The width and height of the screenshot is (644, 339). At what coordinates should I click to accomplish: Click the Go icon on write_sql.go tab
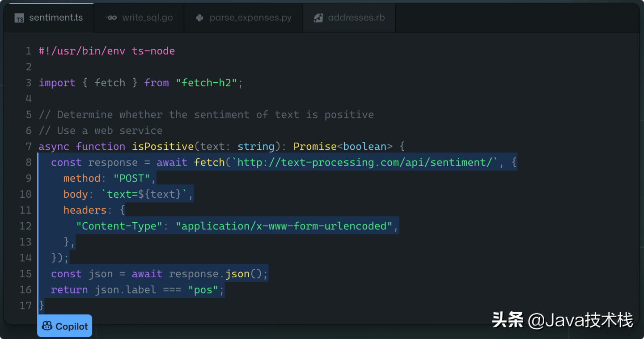(x=111, y=18)
